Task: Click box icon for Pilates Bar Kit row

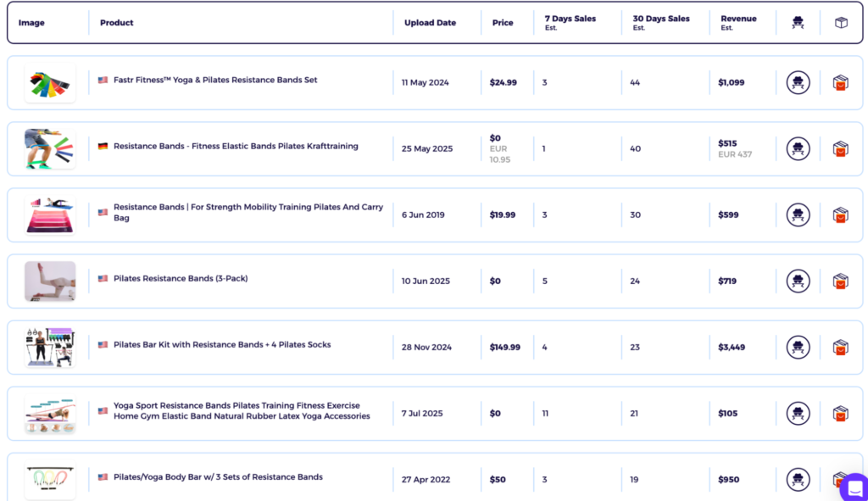Action: [840, 347]
